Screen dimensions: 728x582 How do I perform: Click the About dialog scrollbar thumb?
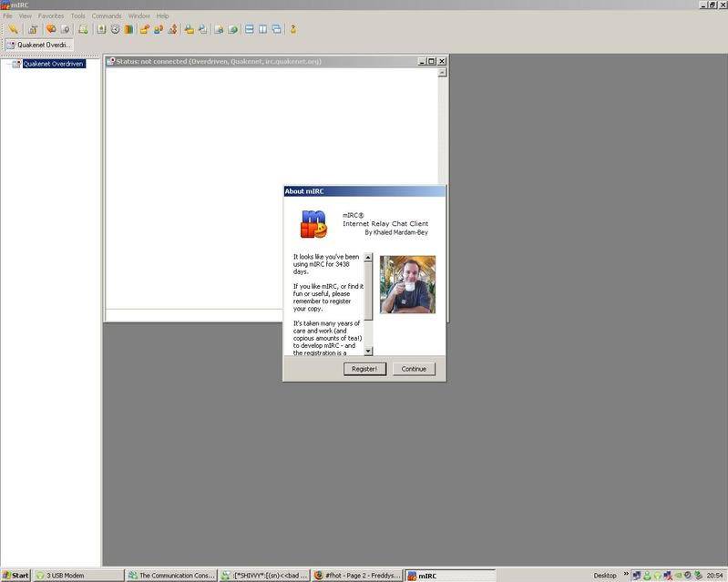(368, 291)
